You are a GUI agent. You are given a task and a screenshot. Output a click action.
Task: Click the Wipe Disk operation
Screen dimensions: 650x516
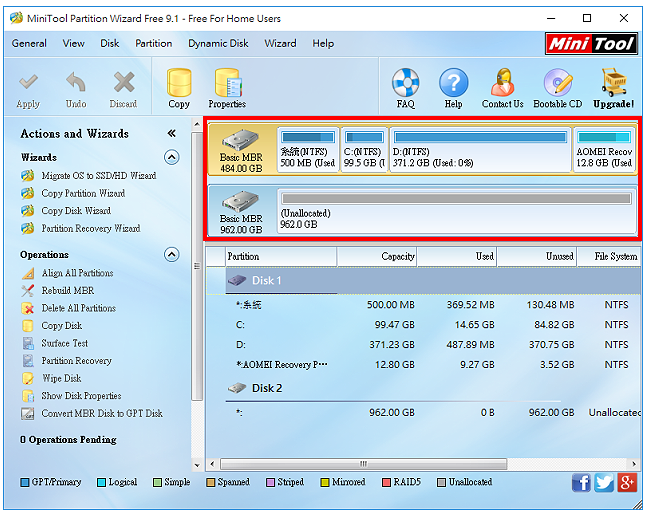[x=61, y=378]
